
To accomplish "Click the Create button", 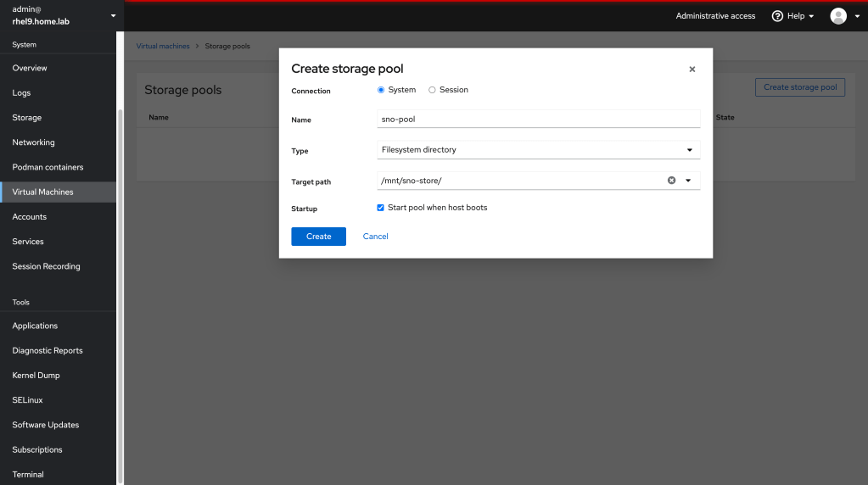I will click(318, 237).
